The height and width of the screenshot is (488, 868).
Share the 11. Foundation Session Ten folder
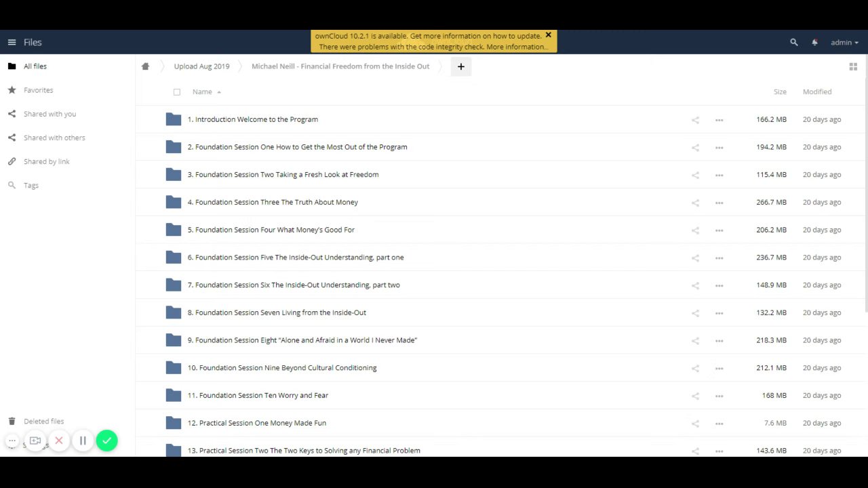(x=695, y=396)
